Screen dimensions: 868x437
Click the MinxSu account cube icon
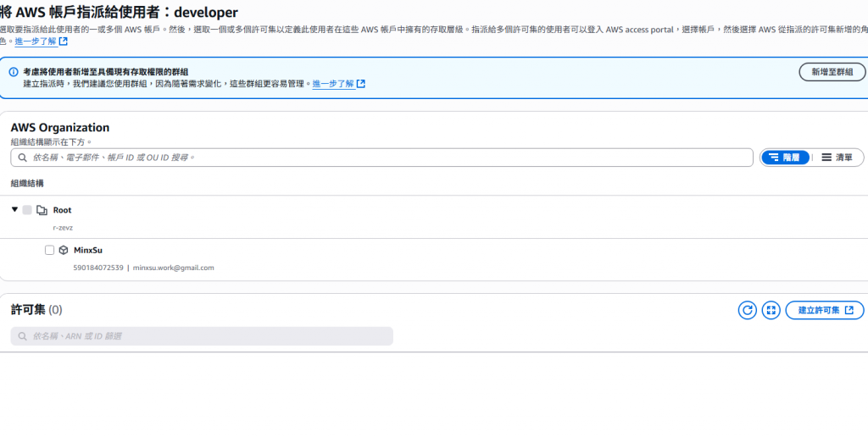point(64,250)
